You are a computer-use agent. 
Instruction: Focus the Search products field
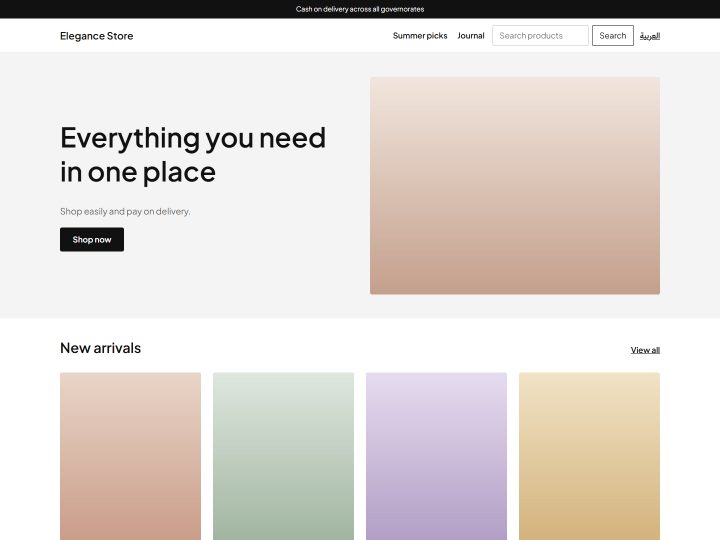pyautogui.click(x=540, y=35)
